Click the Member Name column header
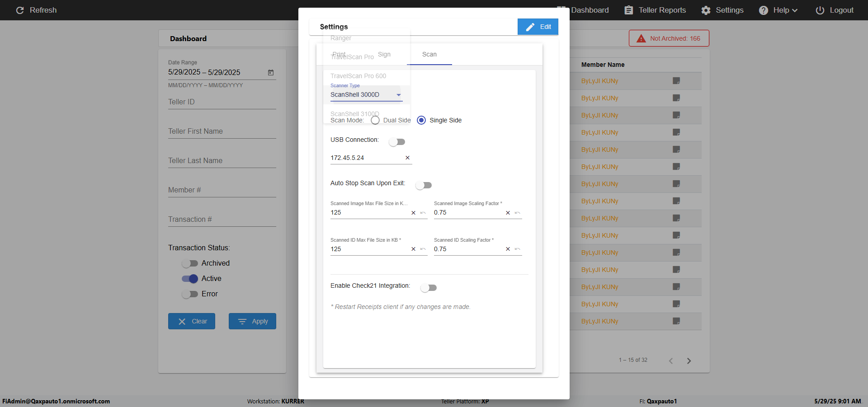This screenshot has width=868, height=407. tap(603, 65)
